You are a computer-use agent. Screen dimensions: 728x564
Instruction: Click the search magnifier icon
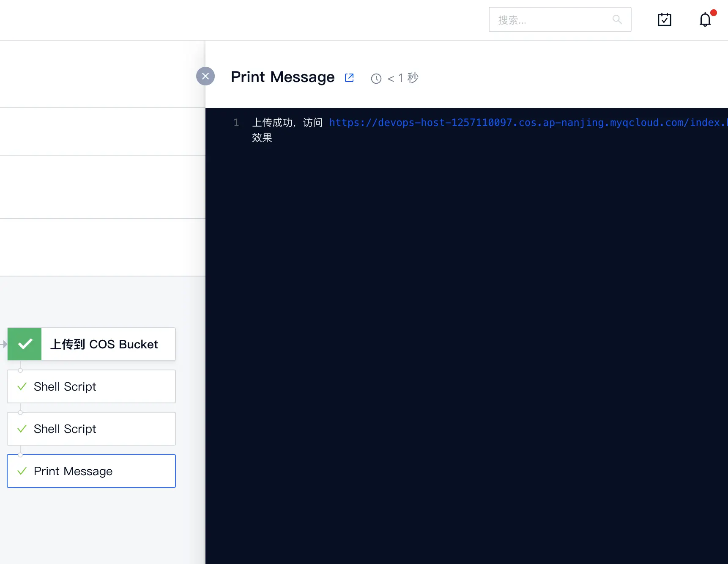click(617, 19)
